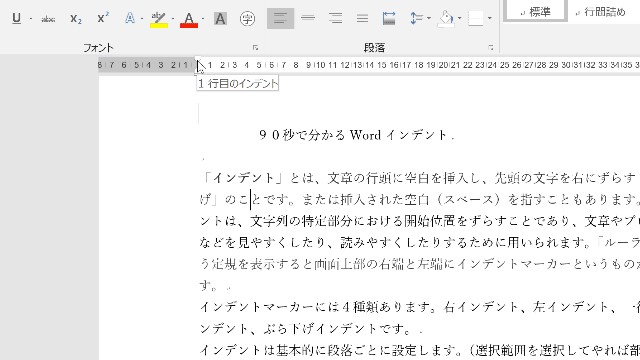Open Paragraph dialog launcher
The height and width of the screenshot is (360, 640).
tap(491, 48)
